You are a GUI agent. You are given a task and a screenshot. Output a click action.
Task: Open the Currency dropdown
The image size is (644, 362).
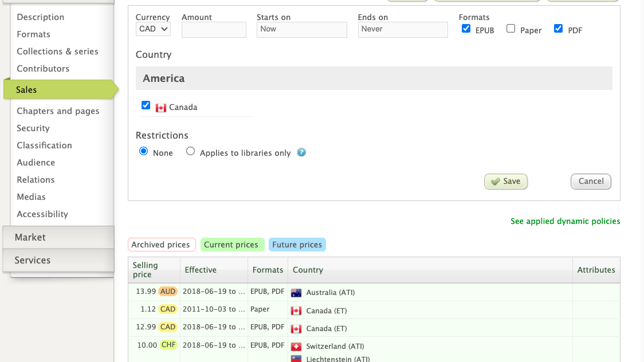[154, 29]
